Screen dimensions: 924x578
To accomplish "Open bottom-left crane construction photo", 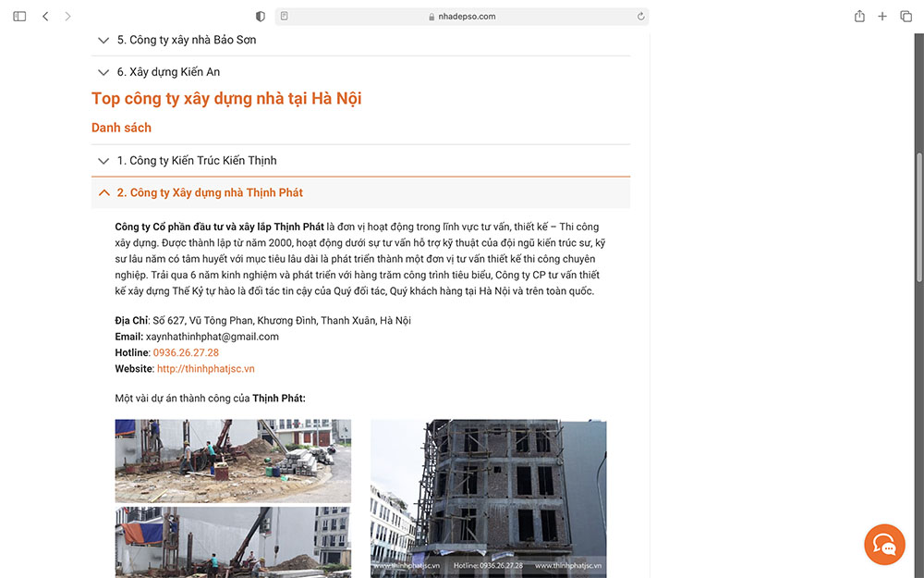I will coord(233,542).
